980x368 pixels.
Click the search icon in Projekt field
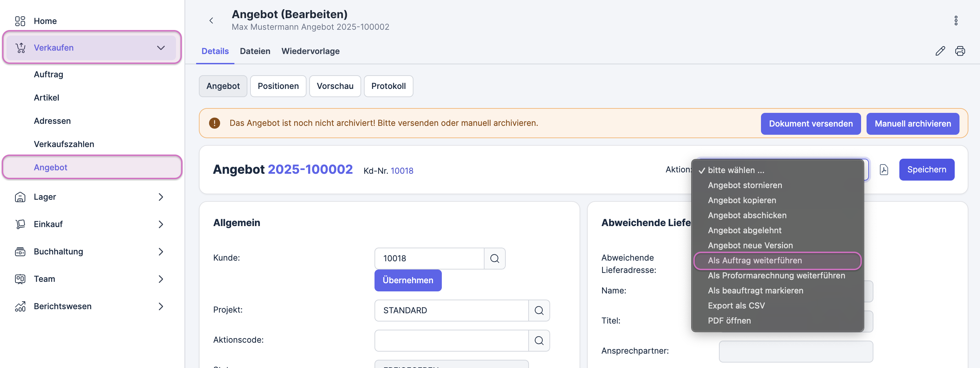coord(539,311)
